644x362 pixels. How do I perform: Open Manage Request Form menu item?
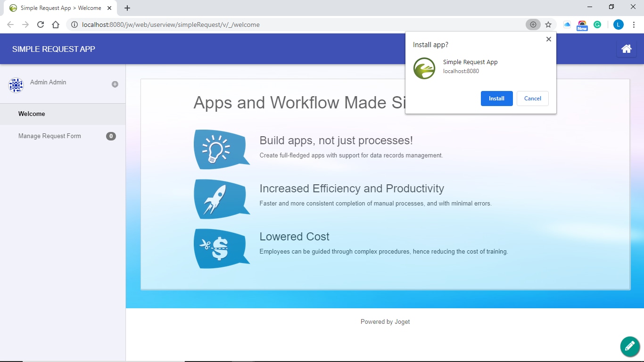[63, 136]
